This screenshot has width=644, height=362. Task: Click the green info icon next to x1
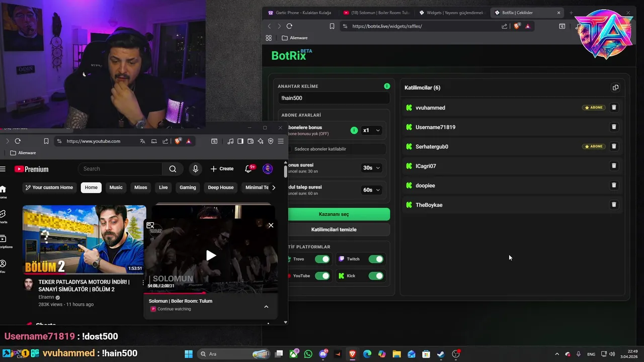click(x=354, y=130)
